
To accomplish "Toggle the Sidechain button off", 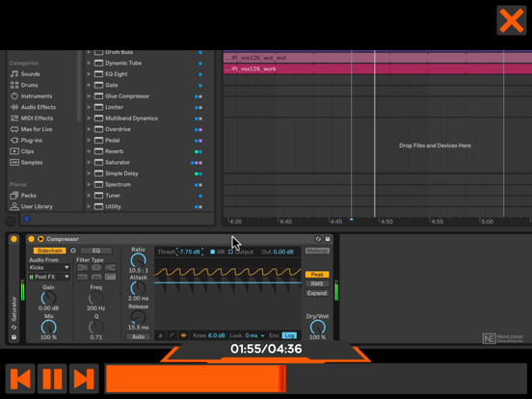I will 49,251.
